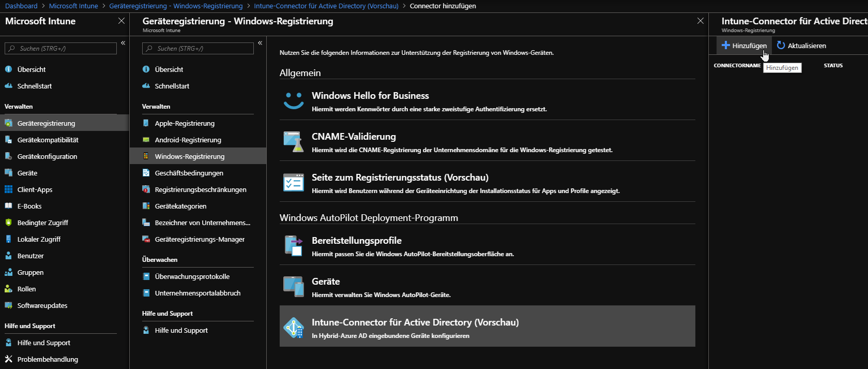Select Windows-Registrierung menu item
Screen dimensions: 868x369
click(198, 156)
